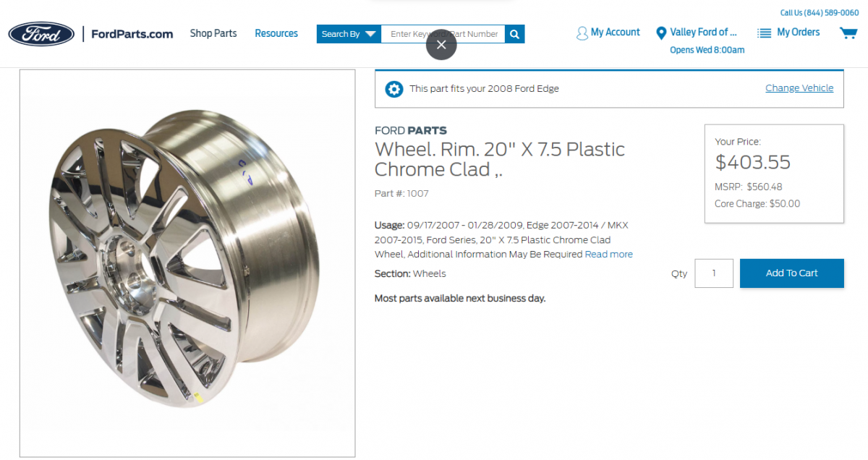Image resolution: width=868 pixels, height=460 pixels.
Task: Click the Call Us phone number
Action: [x=820, y=12]
